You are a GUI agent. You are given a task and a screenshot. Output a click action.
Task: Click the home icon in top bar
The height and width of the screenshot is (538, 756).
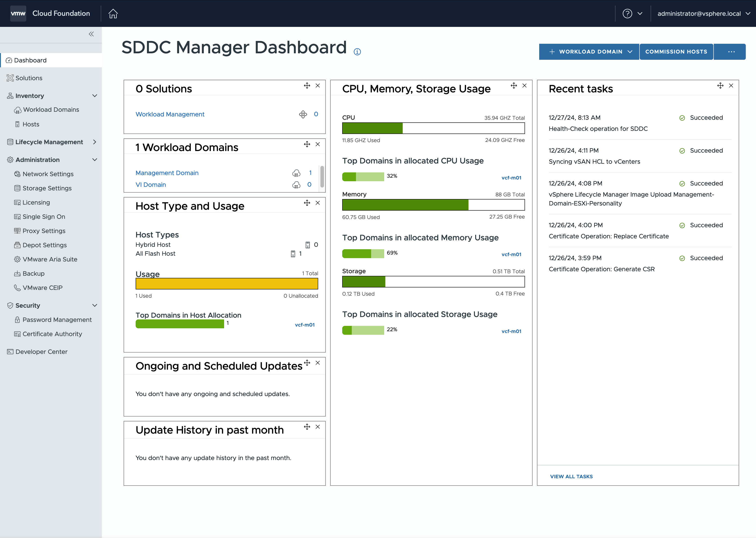click(113, 14)
